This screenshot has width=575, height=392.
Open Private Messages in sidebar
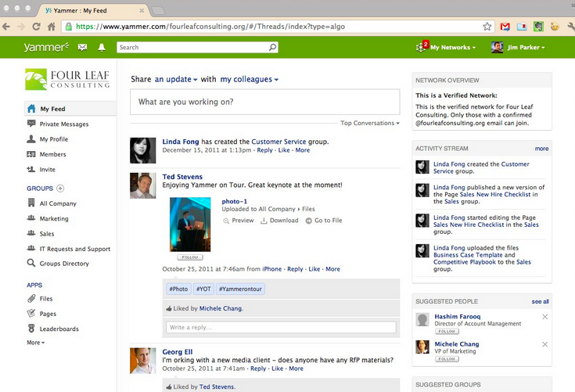(x=58, y=124)
